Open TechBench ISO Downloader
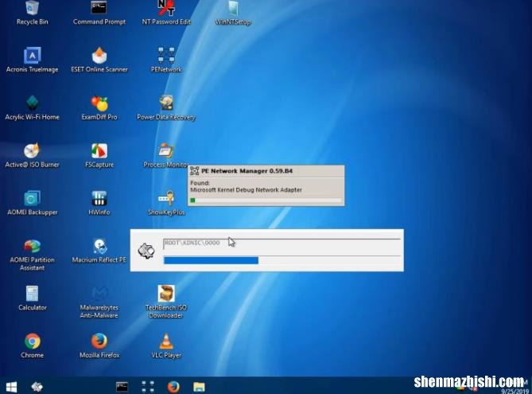 pos(166,302)
